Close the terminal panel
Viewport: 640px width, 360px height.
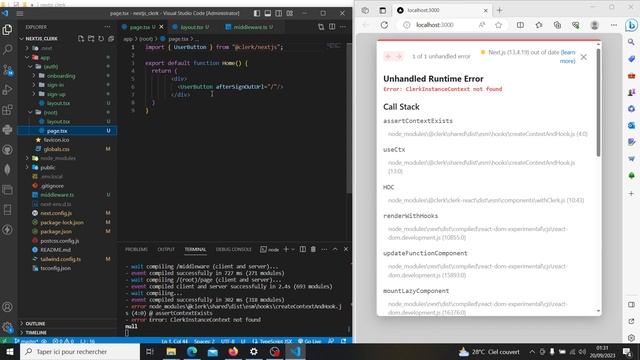346,249
